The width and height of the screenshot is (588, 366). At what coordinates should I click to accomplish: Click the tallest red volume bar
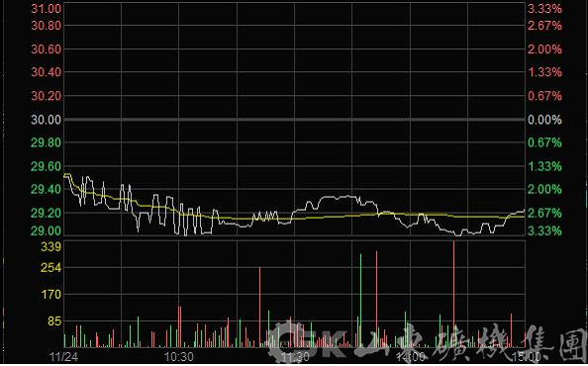pos(453,294)
